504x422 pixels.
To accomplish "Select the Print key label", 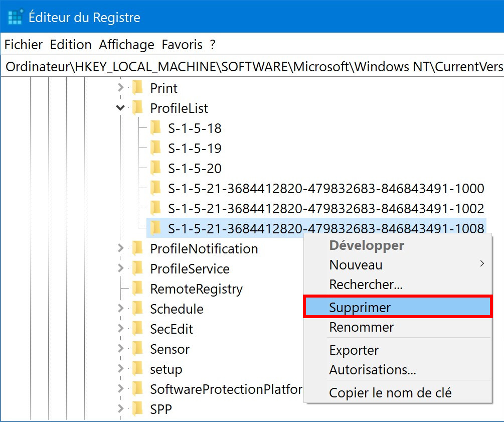I will tap(163, 88).
